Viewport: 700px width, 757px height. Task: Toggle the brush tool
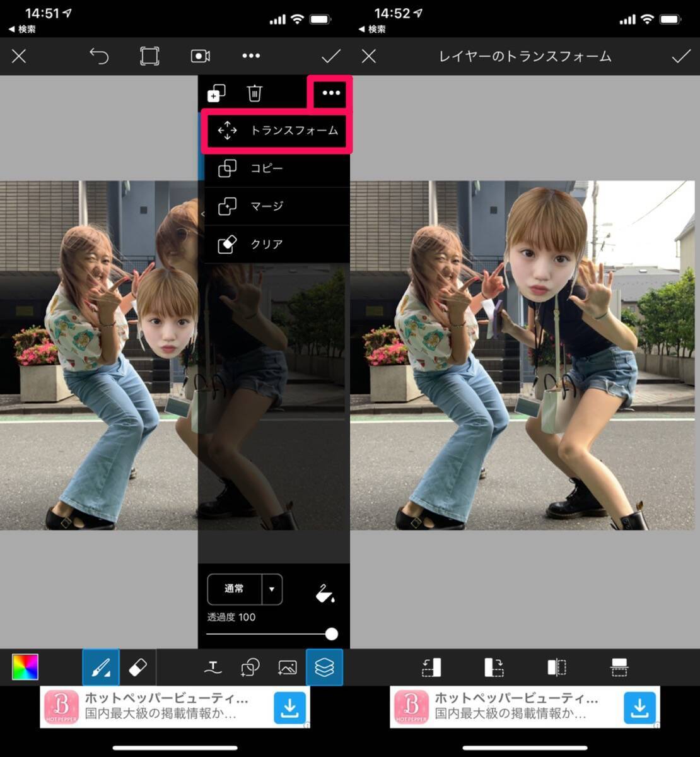(x=101, y=667)
